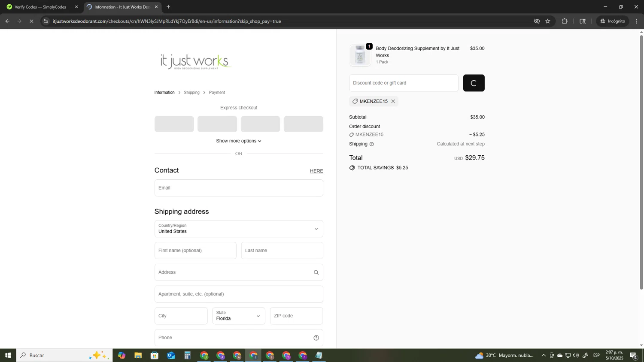This screenshot has width=644, height=362.
Task: Open the Windows Start menu
Action: tap(8, 356)
